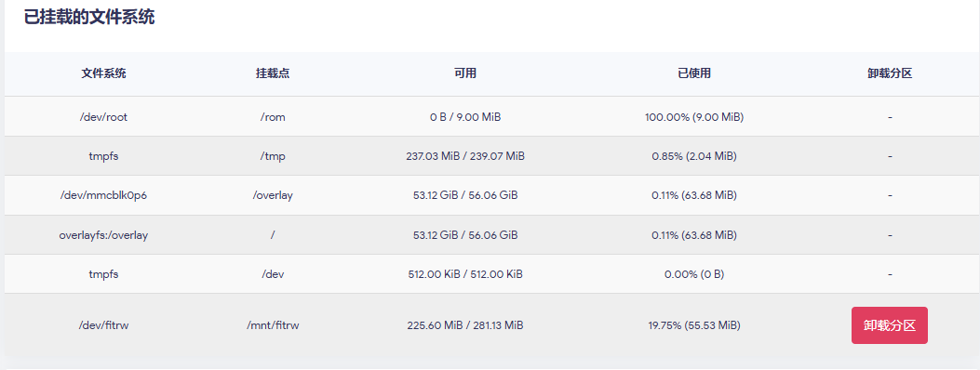Select the overlayfs:/overlay filesystem entry
Image resolution: width=980 pixels, height=370 pixels.
[103, 235]
